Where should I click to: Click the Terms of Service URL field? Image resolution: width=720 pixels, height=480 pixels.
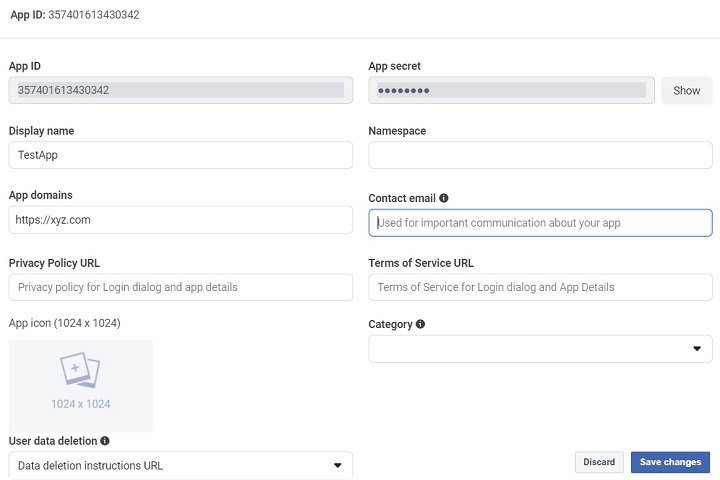[540, 287]
